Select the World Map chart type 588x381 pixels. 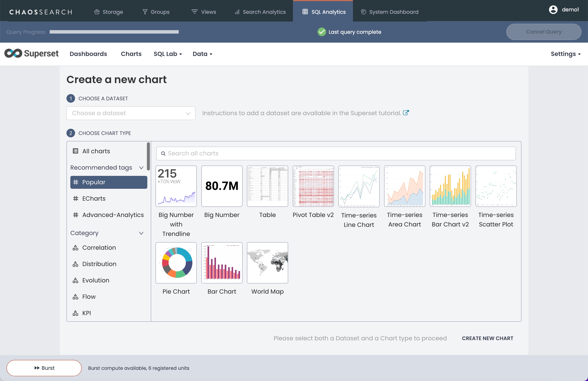coord(267,263)
